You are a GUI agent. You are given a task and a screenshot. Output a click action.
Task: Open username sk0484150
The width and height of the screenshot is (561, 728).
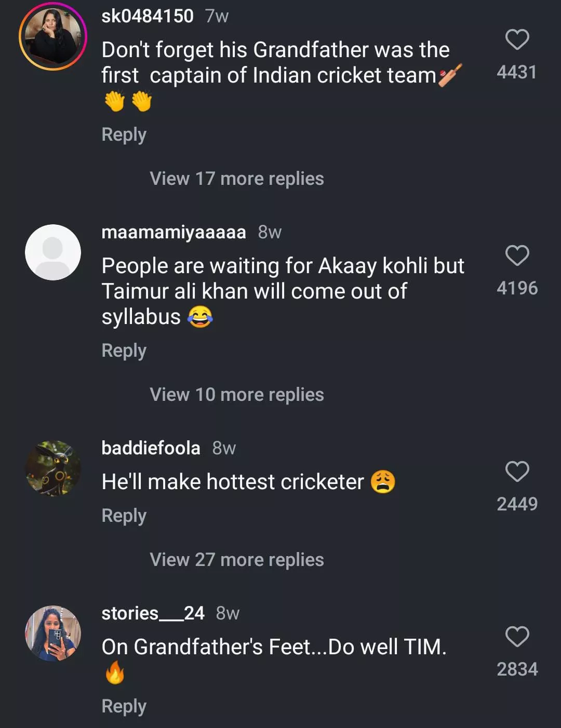tap(148, 16)
